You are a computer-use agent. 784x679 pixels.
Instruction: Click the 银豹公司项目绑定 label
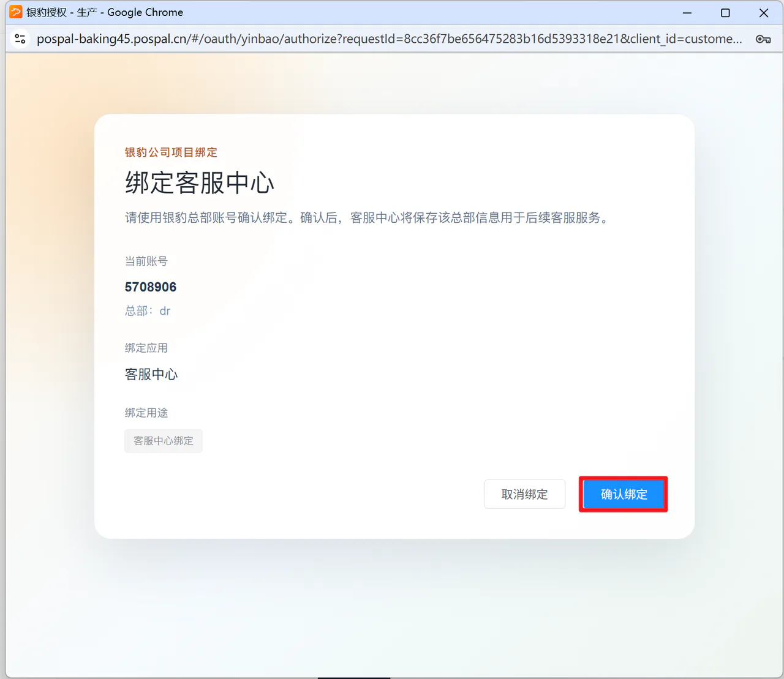(171, 152)
